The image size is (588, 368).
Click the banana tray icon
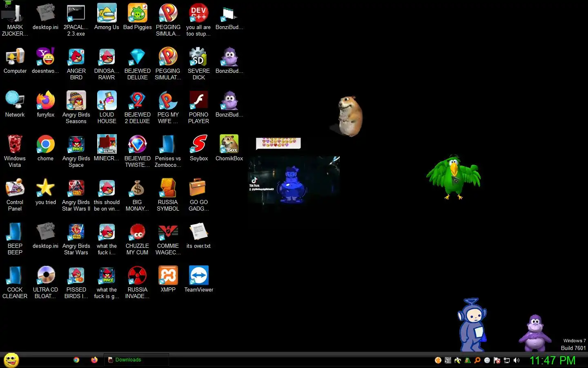(x=458, y=360)
